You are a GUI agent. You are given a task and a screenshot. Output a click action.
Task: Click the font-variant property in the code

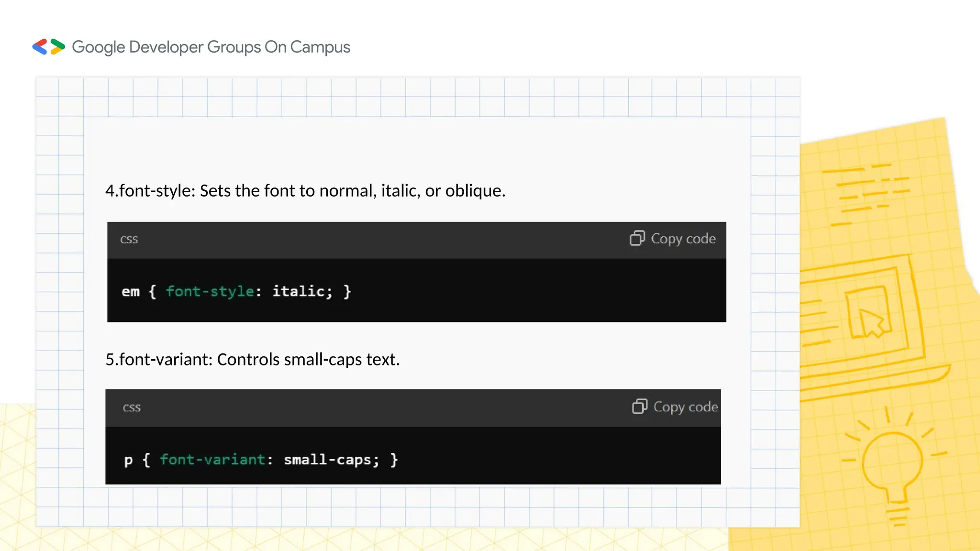(212, 460)
